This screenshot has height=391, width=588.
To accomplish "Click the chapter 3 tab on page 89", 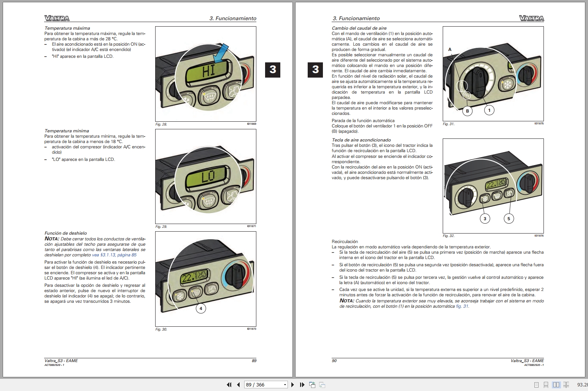I will [273, 70].
